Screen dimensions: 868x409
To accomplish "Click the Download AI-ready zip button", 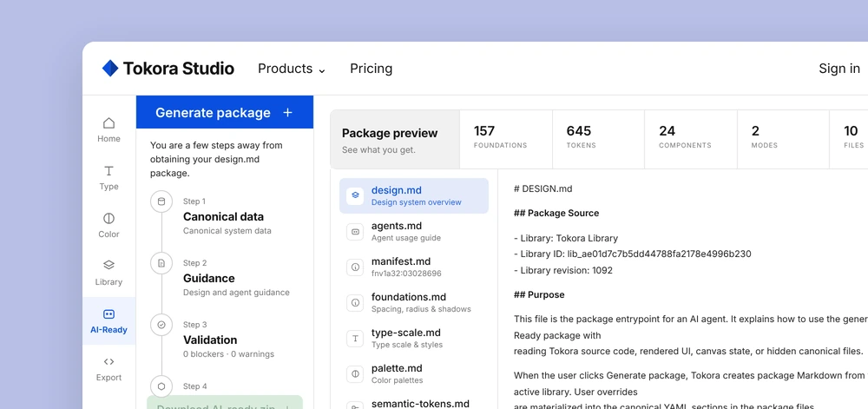I will tap(225, 403).
